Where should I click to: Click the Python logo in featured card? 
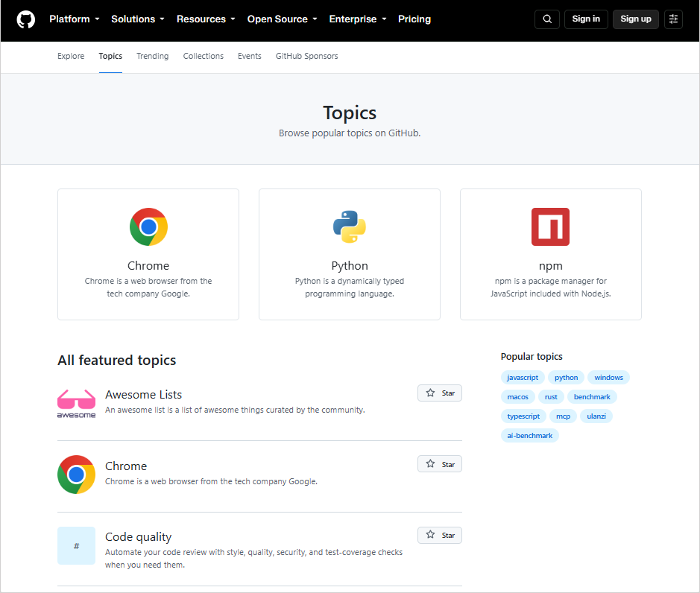coord(350,226)
